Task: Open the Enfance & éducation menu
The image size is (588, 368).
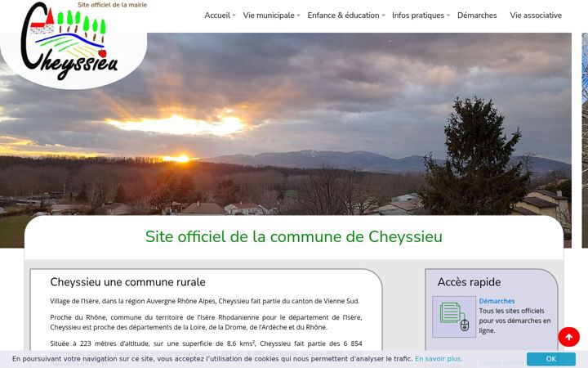Action: pos(343,16)
